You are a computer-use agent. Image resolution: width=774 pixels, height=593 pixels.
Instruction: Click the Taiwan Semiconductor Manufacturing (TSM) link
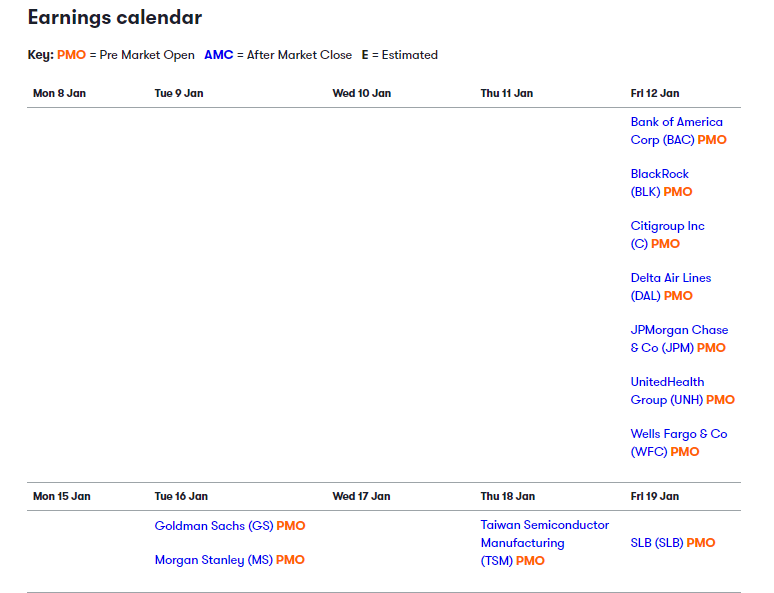click(x=544, y=543)
